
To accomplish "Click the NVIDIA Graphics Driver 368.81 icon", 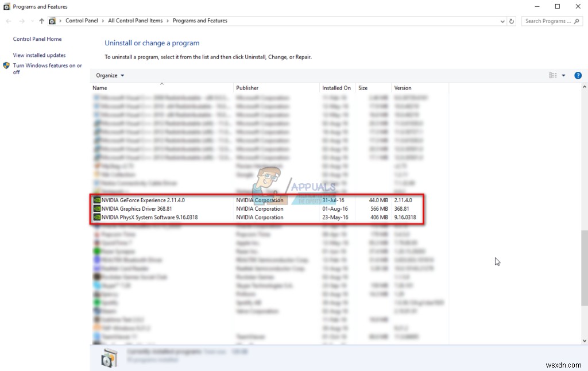I will click(96, 208).
